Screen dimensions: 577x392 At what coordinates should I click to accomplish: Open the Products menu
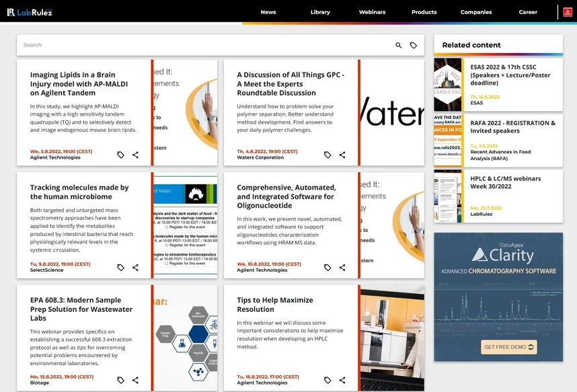(x=424, y=12)
